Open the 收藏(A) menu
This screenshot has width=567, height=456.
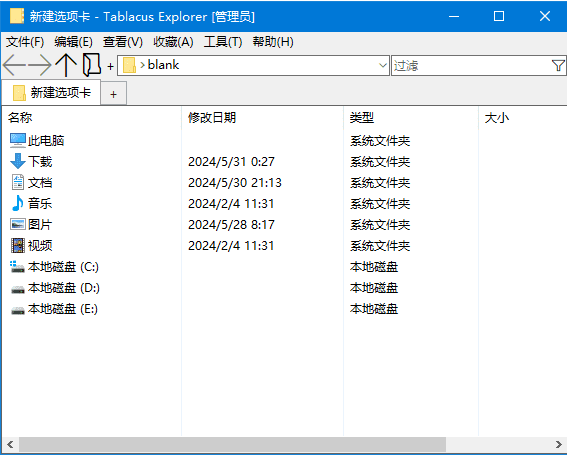pyautogui.click(x=173, y=42)
